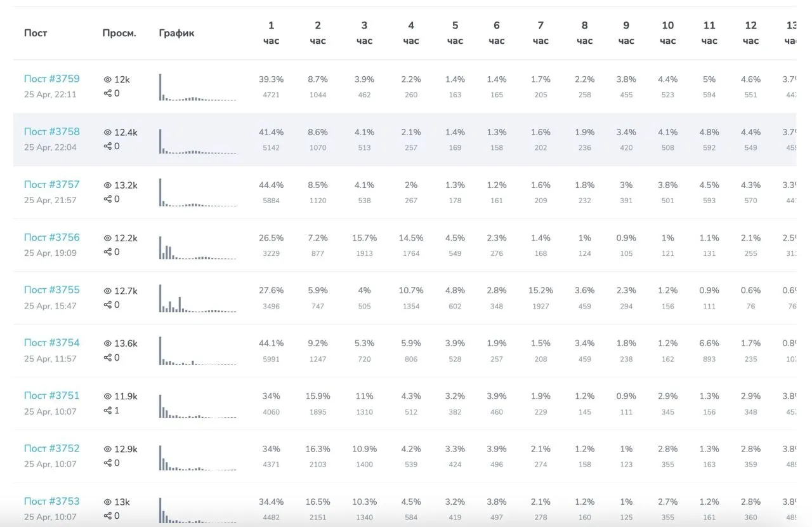Click the share icon for Пост #3751
The image size is (812, 527).
coord(107,410)
